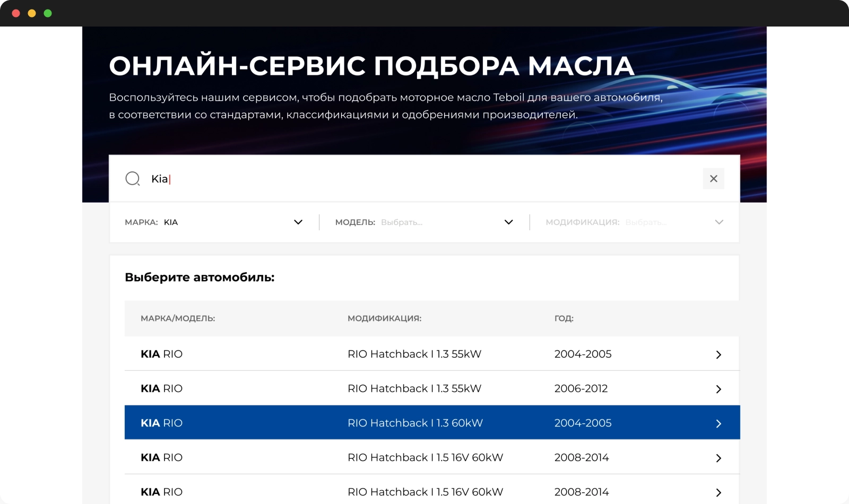Image resolution: width=849 pixels, height=504 pixels.
Task: Click arrow on last visible 1.5 16V row
Action: click(718, 492)
